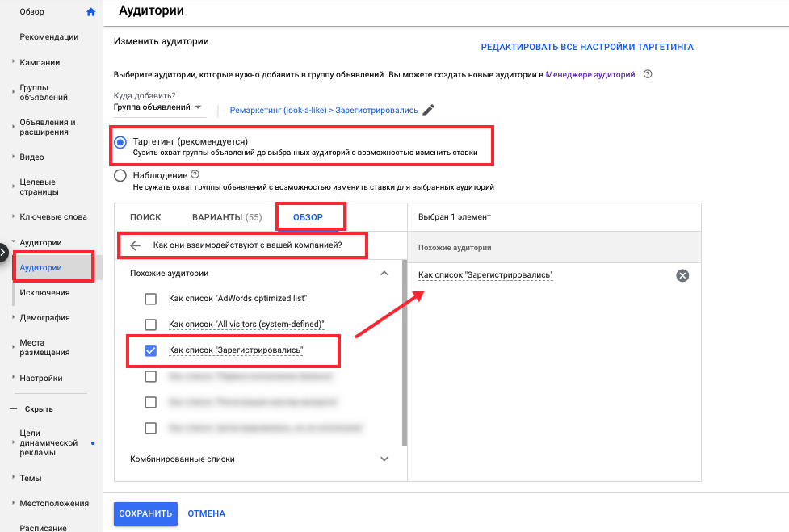Collapse the left navigation via edge arrow
The height and width of the screenshot is (532, 789).
[x=2, y=250]
